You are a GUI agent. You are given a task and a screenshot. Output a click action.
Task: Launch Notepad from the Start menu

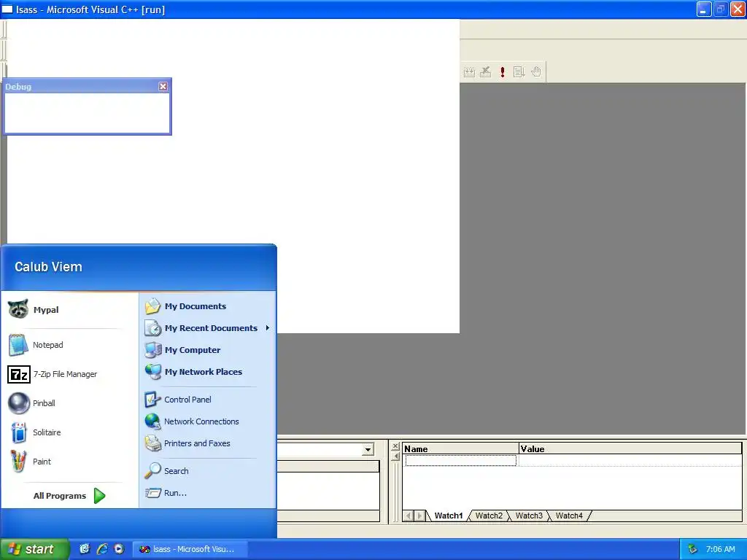(69, 345)
